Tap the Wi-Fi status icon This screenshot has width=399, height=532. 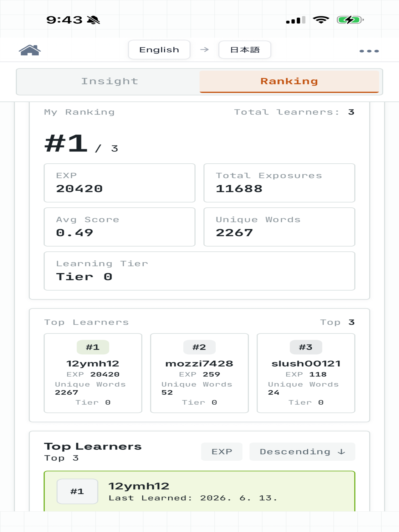tap(321, 20)
